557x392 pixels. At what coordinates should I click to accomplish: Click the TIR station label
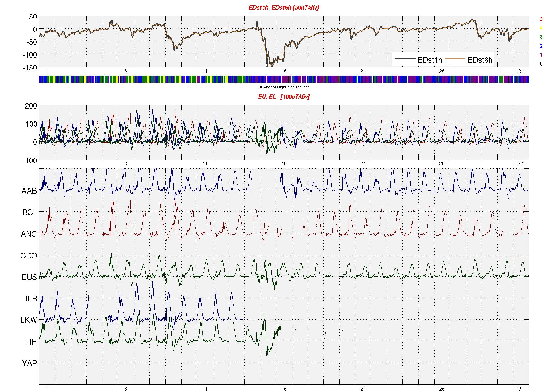point(31,342)
